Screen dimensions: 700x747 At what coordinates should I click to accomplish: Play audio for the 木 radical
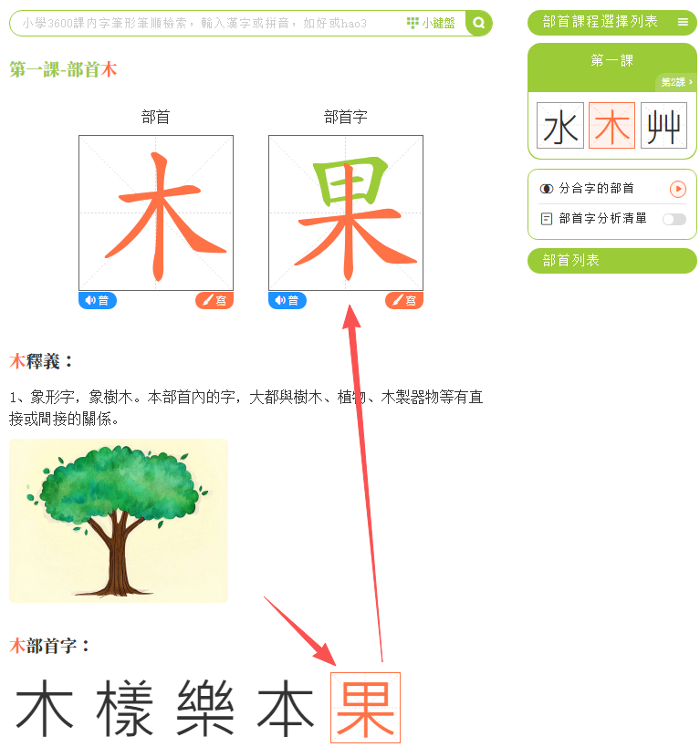pos(98,300)
